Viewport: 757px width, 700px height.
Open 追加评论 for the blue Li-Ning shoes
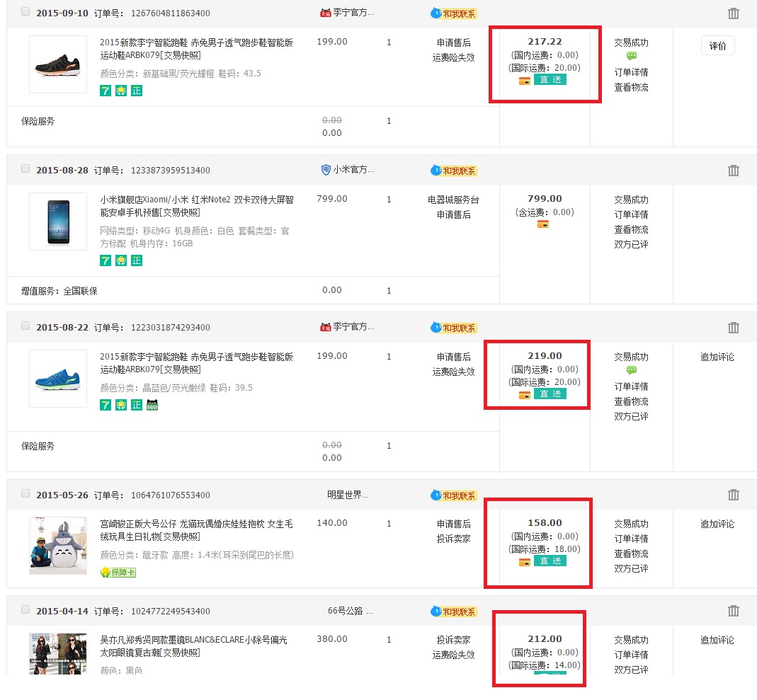[x=717, y=357]
